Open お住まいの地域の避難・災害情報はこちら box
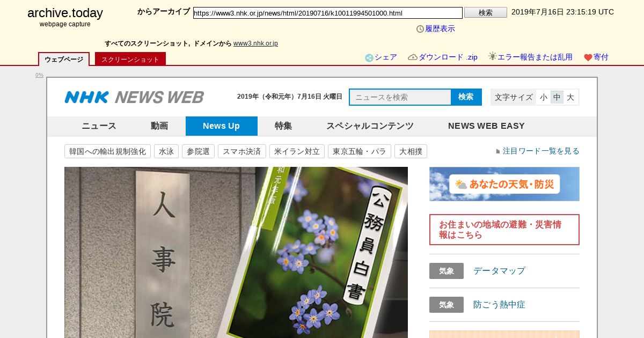 (504, 230)
